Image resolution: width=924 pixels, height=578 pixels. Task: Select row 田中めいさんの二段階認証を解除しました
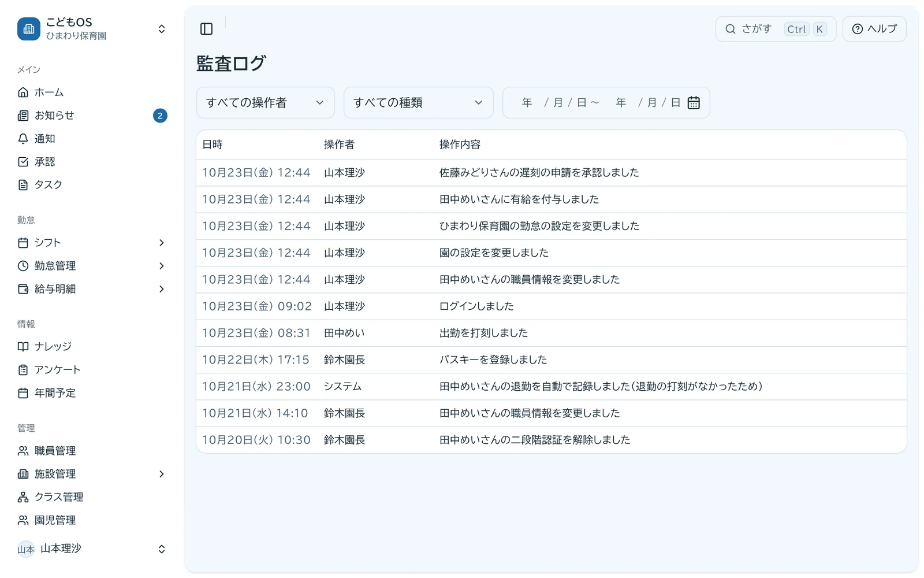click(552, 440)
